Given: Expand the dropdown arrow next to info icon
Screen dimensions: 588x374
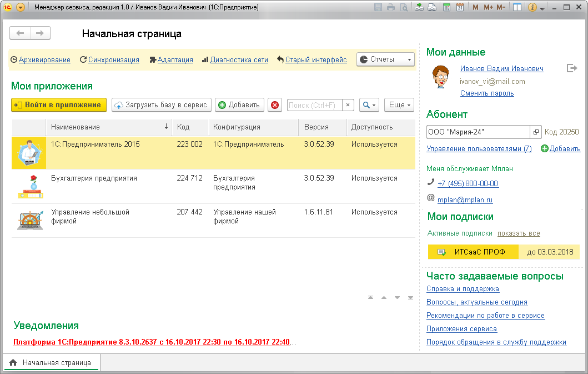Looking at the screenshot, I should pos(542,8).
